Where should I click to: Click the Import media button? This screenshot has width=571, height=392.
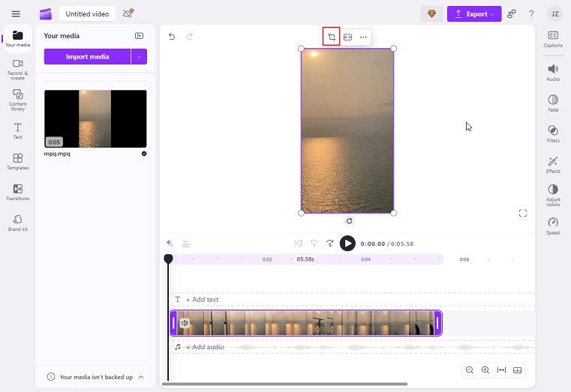87,57
